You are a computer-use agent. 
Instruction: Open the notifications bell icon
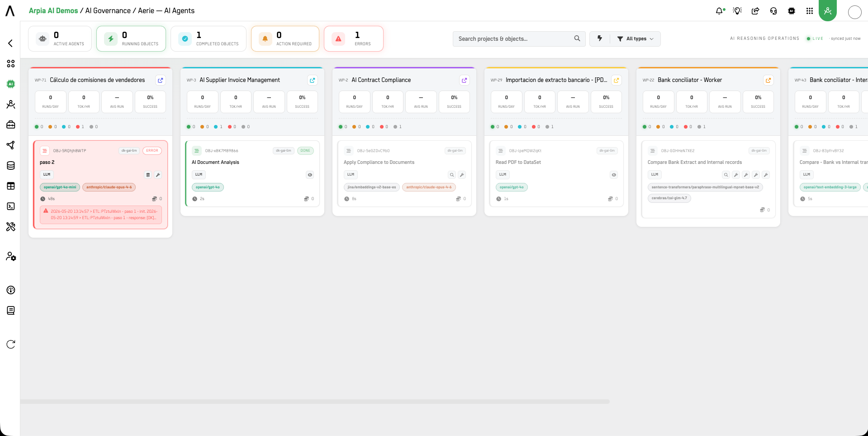720,11
